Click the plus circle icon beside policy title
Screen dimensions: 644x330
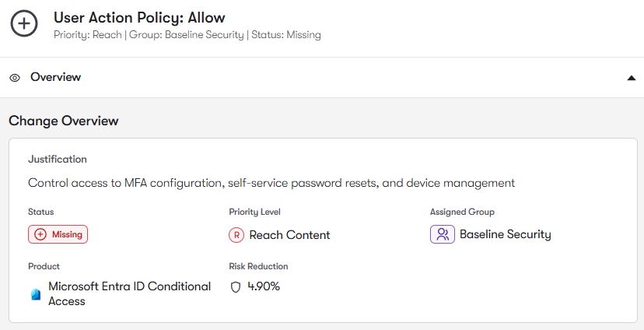click(x=24, y=23)
